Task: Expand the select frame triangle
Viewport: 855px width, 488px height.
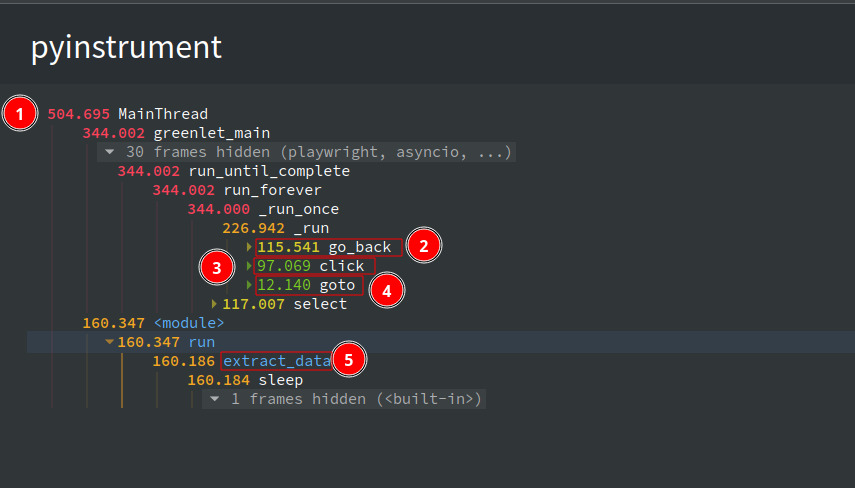Action: pos(214,304)
